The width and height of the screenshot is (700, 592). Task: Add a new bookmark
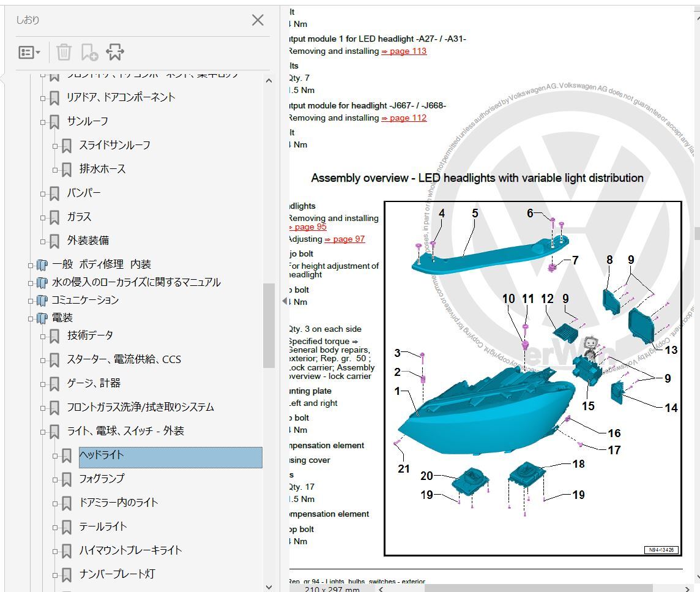89,52
